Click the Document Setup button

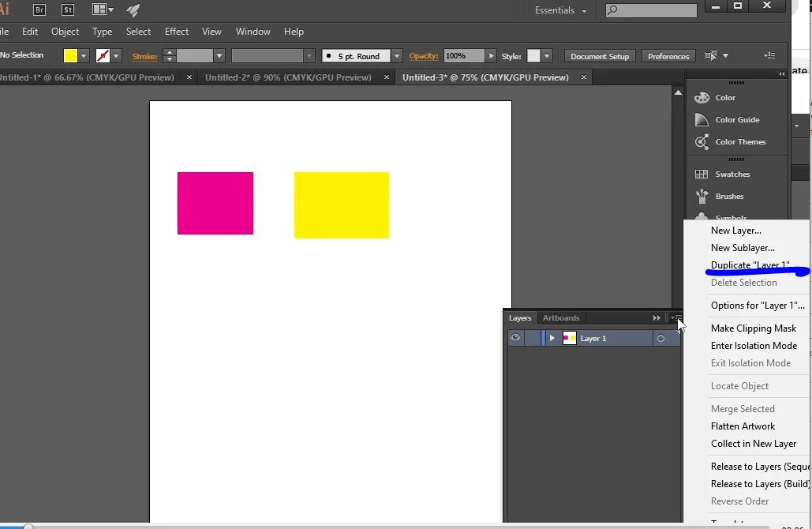pyautogui.click(x=600, y=56)
